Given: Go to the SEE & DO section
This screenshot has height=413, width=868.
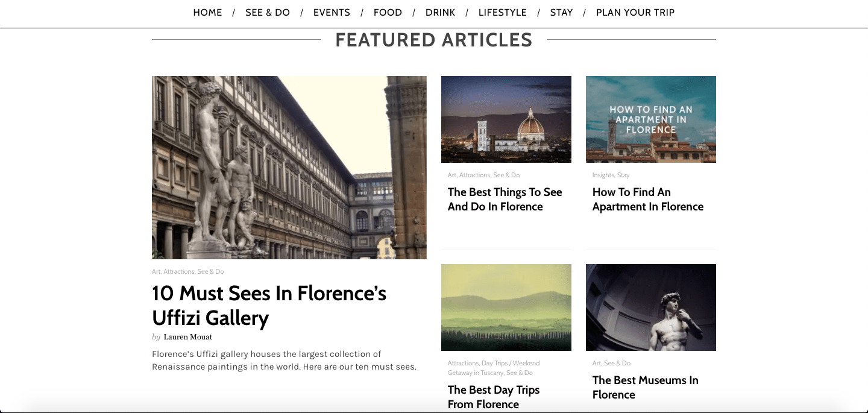Looking at the screenshot, I should coord(268,13).
